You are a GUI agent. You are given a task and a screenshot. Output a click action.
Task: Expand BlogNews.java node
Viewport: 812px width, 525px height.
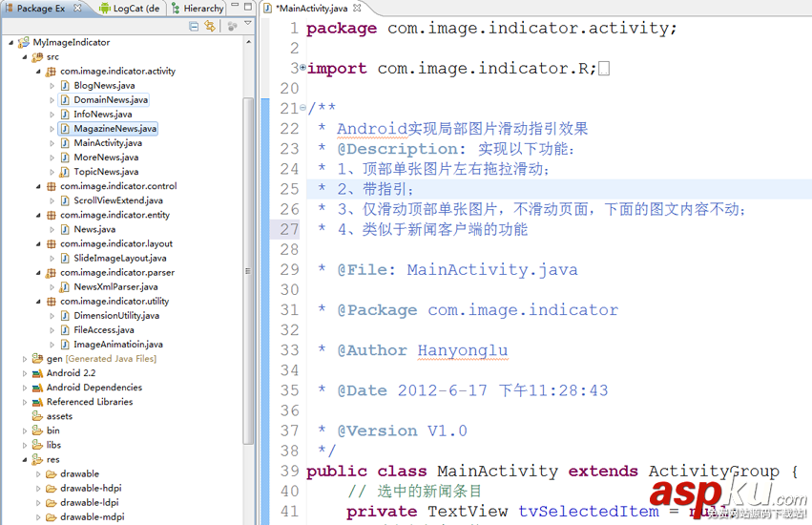pos(52,86)
